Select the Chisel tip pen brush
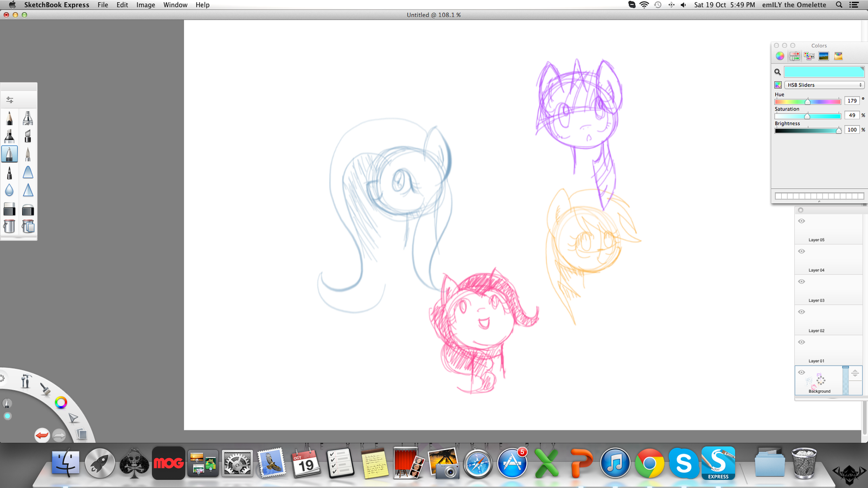This screenshot has width=868, height=488. (28, 136)
